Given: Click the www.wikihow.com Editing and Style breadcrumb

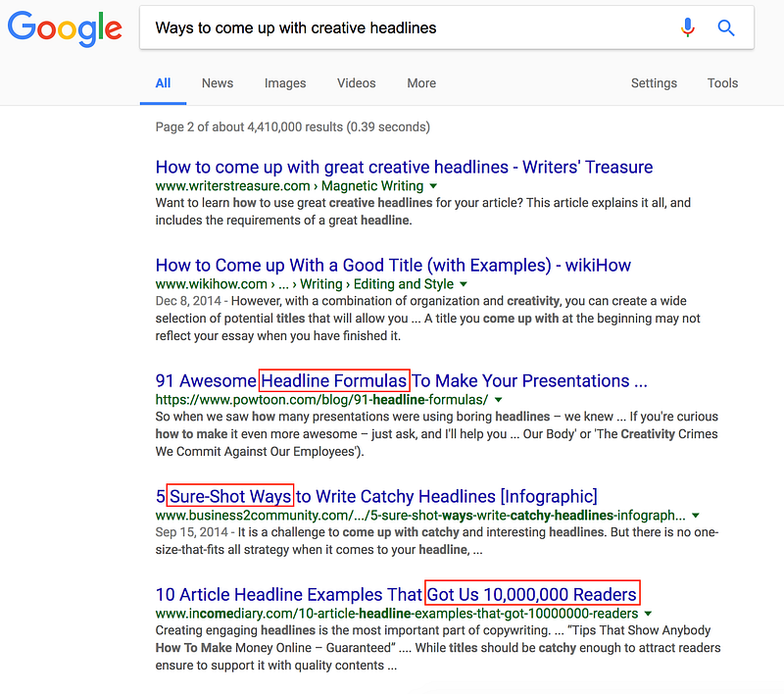Looking at the screenshot, I should click(404, 284).
